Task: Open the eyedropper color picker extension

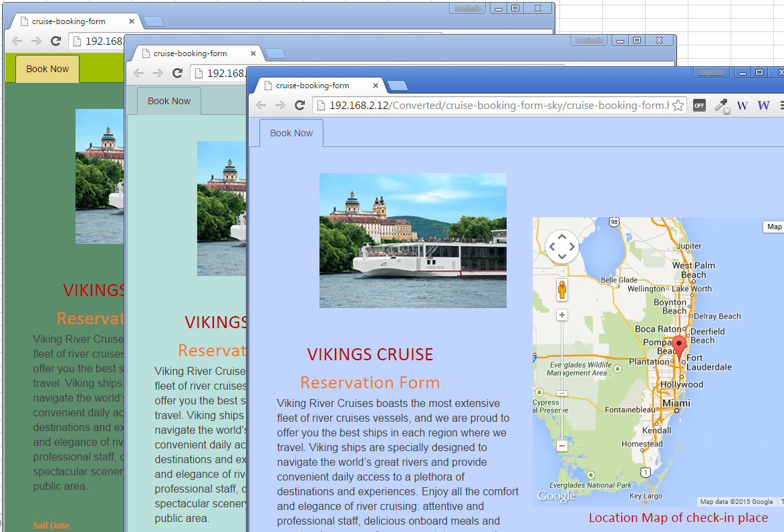Action: coord(721,105)
